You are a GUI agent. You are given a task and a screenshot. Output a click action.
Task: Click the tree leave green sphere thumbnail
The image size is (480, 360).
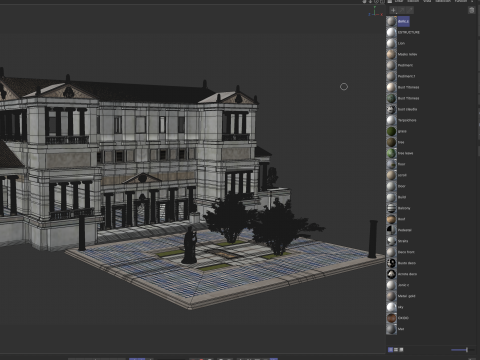(391, 153)
